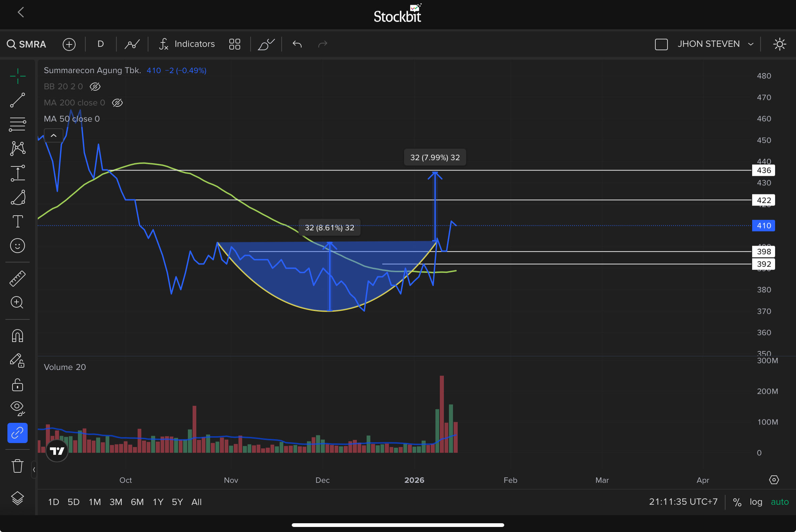Image resolution: width=796 pixels, height=532 pixels.
Task: Toggle log scale on price axis
Action: point(756,502)
